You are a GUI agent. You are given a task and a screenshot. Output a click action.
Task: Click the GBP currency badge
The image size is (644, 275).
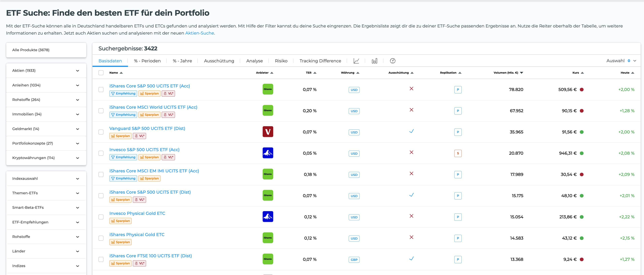pos(354,259)
